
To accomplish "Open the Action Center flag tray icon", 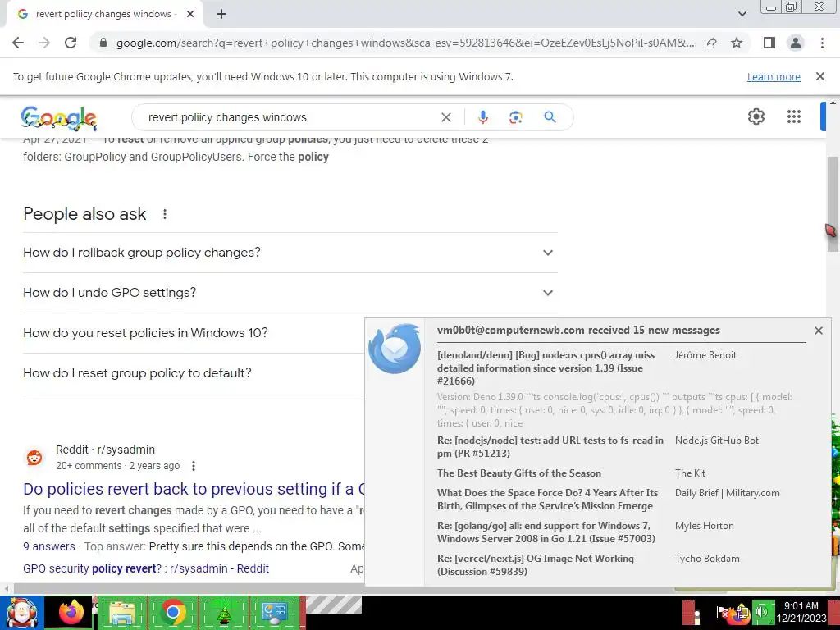I will click(722, 612).
